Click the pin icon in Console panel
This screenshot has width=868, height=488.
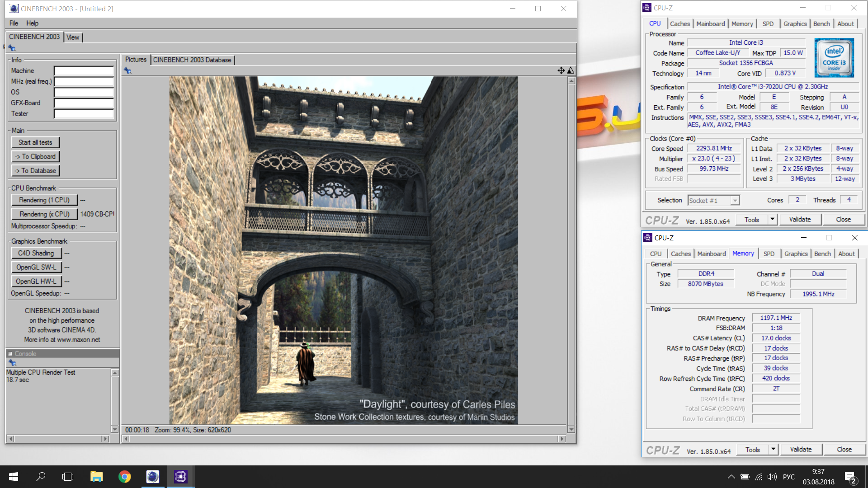coord(12,363)
